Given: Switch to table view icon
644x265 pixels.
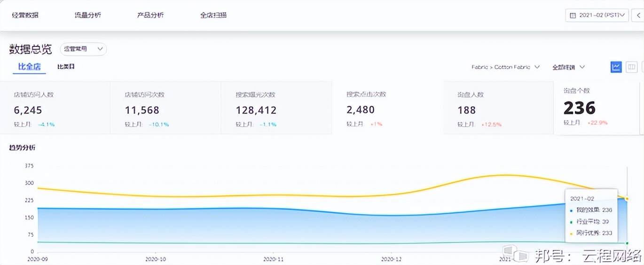Looking at the screenshot, I should click(632, 67).
